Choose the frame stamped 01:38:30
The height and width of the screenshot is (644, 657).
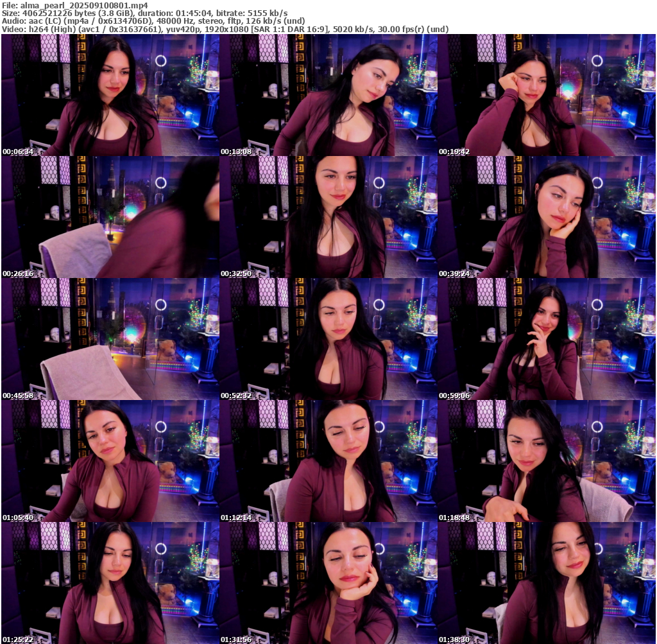click(547, 583)
